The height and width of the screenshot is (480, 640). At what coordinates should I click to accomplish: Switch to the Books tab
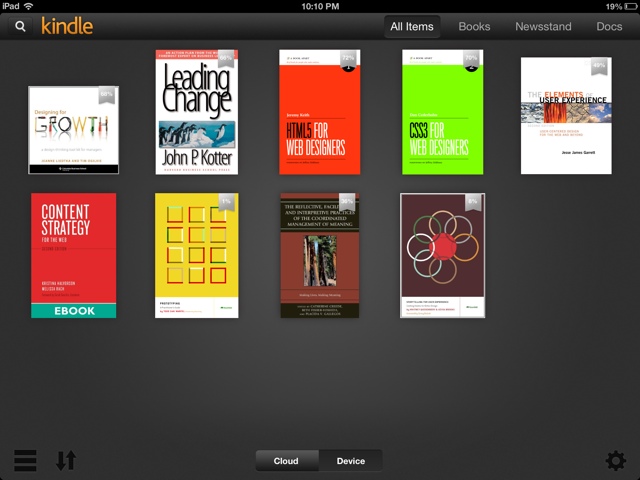coord(474,27)
